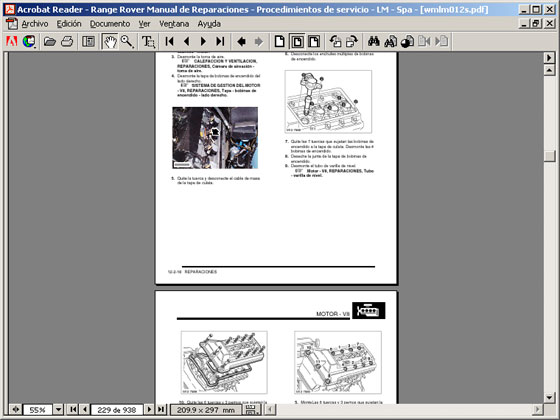Expand the page layout popup in status bar
Screen dimensions: 560x420
pyautogui.click(x=253, y=409)
